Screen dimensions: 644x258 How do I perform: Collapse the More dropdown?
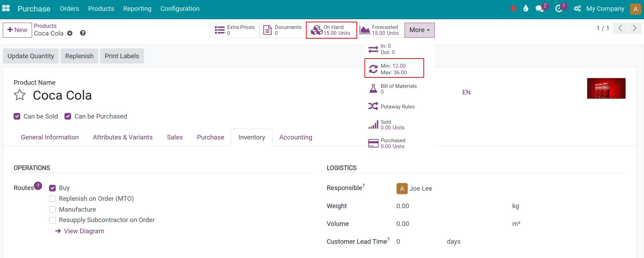(x=420, y=30)
